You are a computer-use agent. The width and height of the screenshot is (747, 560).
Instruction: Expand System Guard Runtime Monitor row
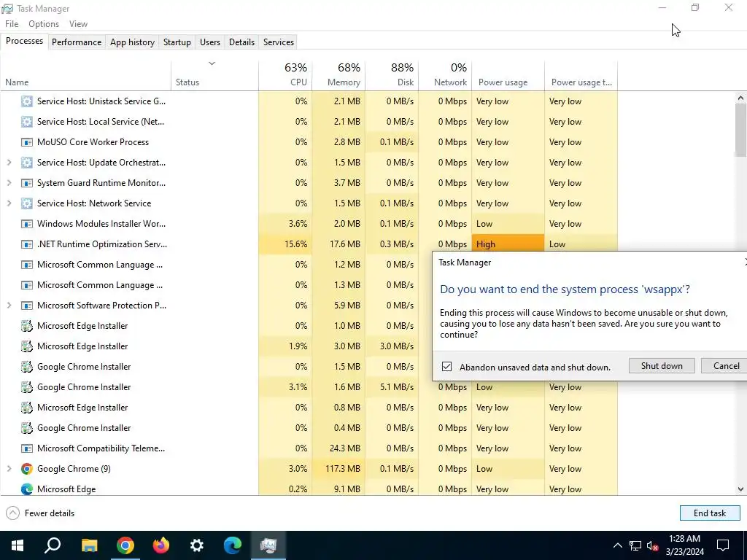pyautogui.click(x=9, y=183)
